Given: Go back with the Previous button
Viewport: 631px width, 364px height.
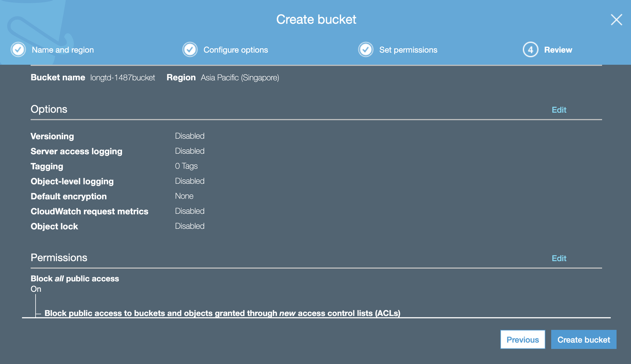Looking at the screenshot, I should click(x=522, y=340).
